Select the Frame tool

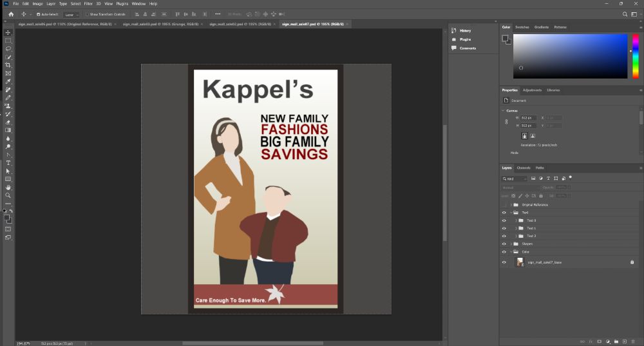click(x=8, y=73)
